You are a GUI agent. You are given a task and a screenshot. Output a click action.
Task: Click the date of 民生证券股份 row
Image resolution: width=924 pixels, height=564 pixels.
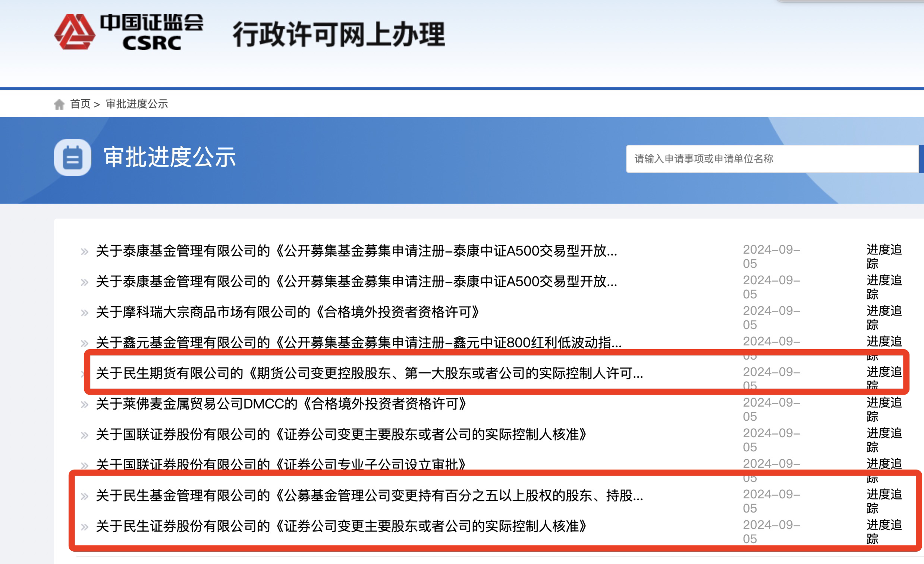(771, 532)
